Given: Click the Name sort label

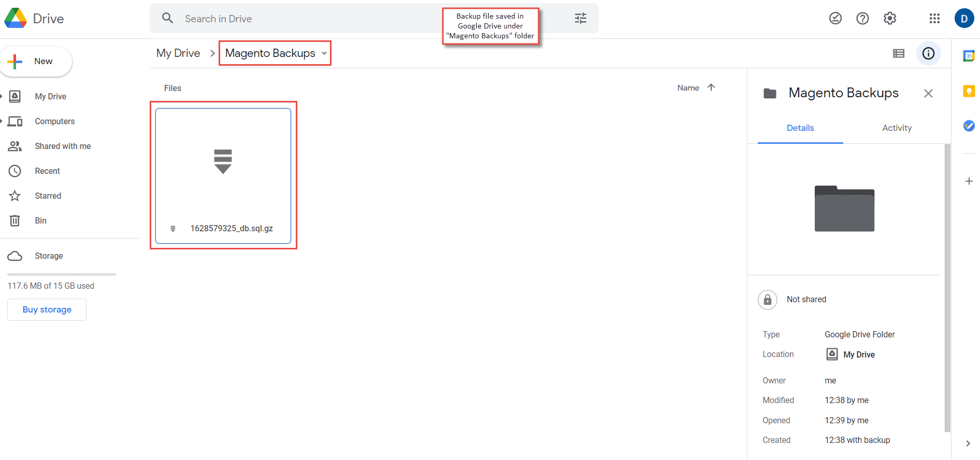Looking at the screenshot, I should click(688, 88).
